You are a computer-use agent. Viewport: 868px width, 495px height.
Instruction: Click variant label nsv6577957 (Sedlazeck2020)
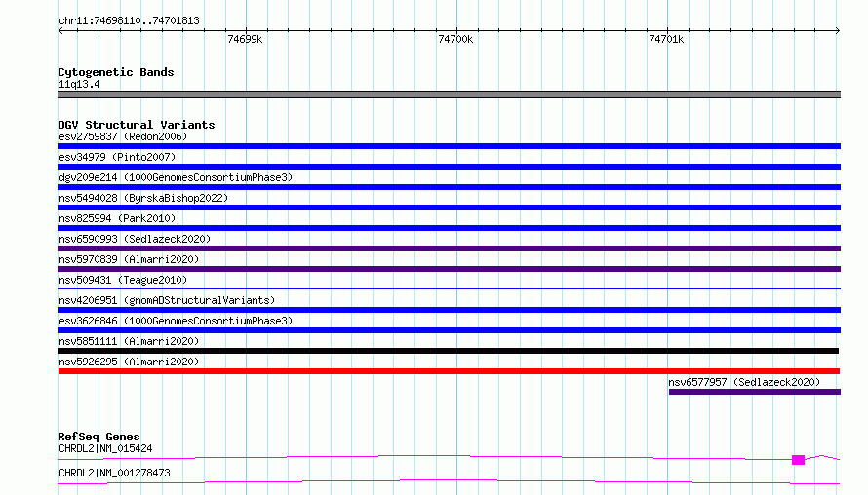[744, 382]
